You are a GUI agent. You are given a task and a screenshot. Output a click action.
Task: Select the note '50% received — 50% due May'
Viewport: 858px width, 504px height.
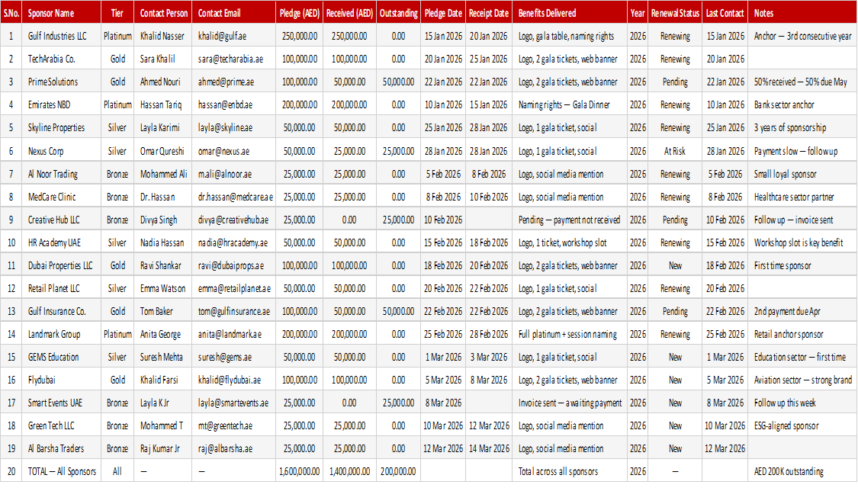[801, 82]
